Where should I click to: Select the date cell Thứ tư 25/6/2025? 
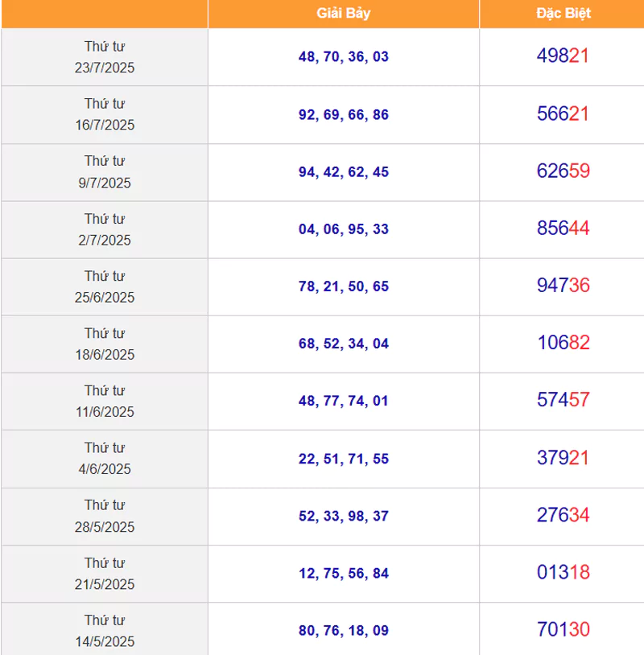(105, 286)
